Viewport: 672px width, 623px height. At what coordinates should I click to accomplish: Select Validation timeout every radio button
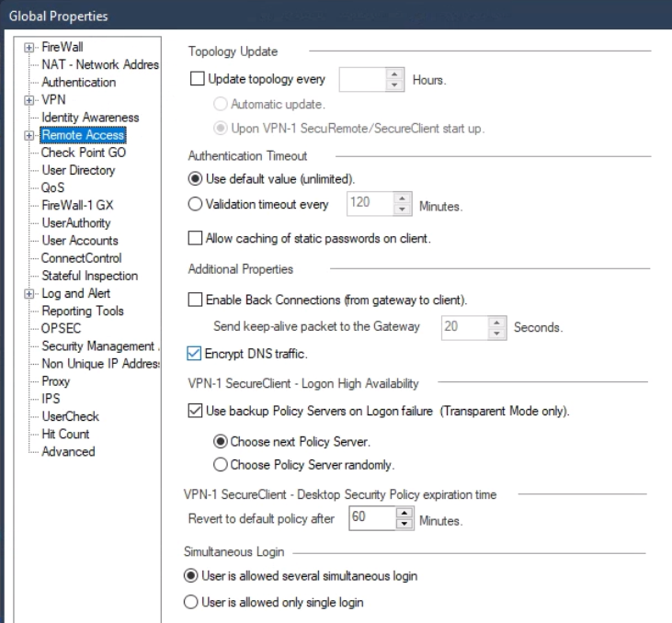[x=195, y=204]
